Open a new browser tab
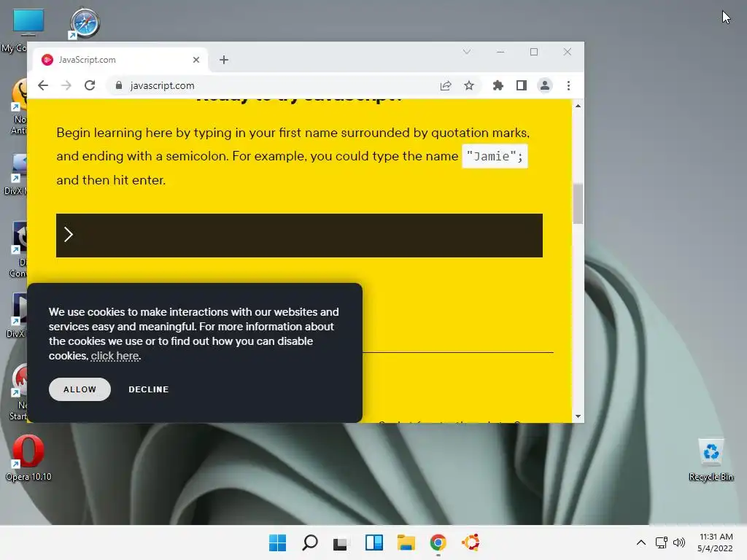Screen dimensions: 747x560 pos(224,60)
